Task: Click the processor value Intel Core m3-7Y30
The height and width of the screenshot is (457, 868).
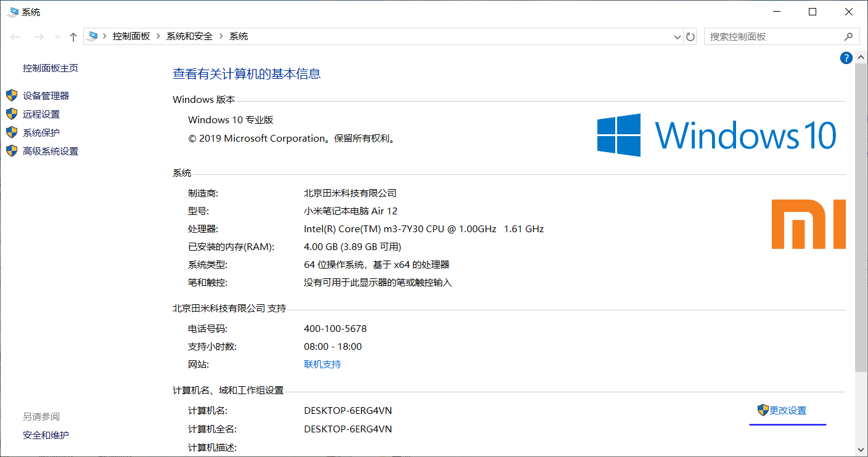Action: tap(424, 228)
